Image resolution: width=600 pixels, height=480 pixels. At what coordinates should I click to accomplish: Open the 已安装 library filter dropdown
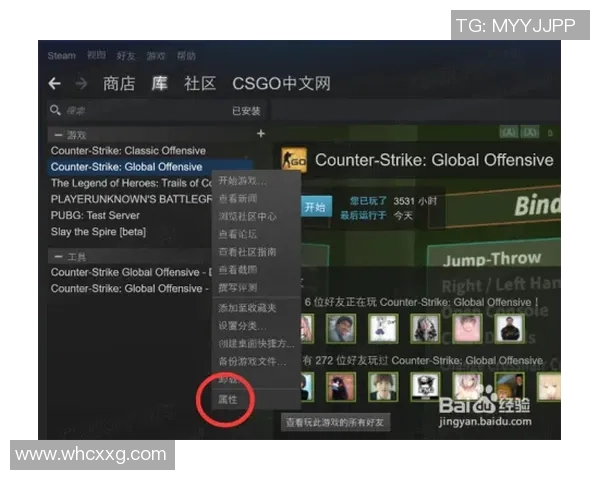246,111
